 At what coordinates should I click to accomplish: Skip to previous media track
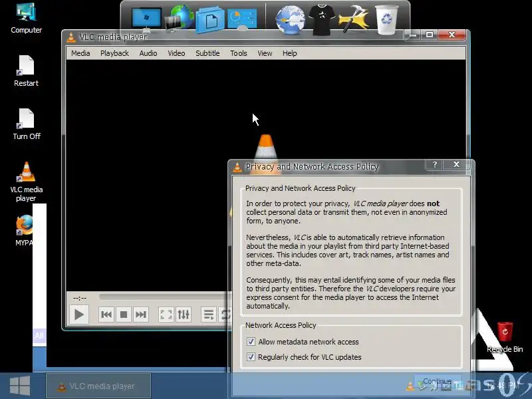[x=106, y=315]
